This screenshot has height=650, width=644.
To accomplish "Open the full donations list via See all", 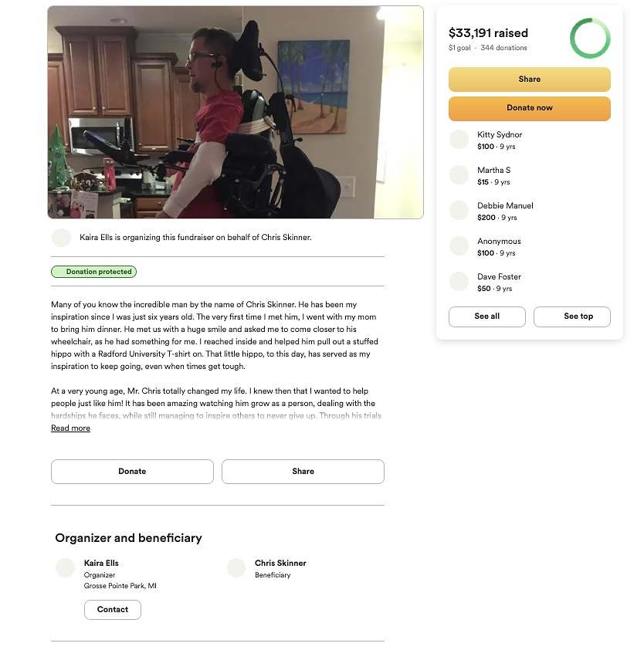I will pyautogui.click(x=486, y=317).
